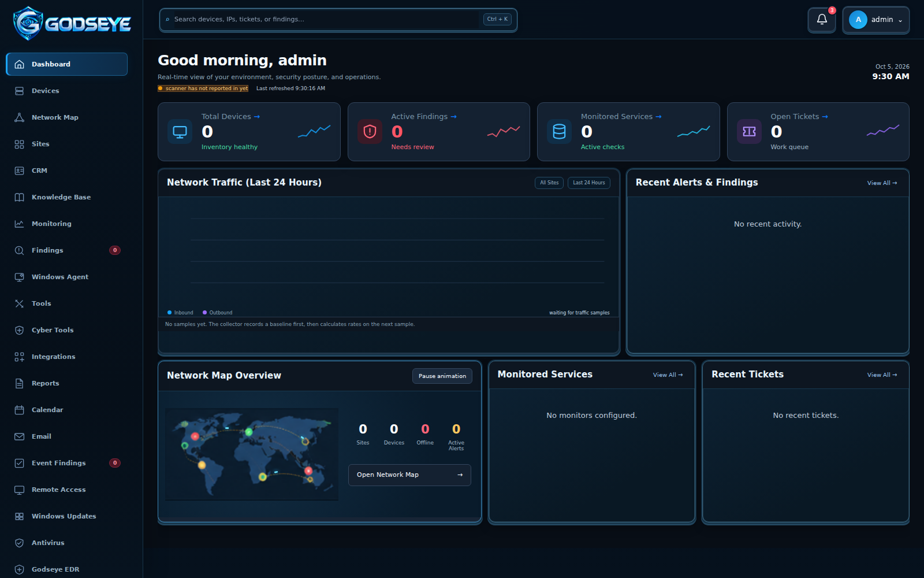This screenshot has width=924, height=578.
Task: Select Event Findings in the sidebar
Action: [x=66, y=463]
